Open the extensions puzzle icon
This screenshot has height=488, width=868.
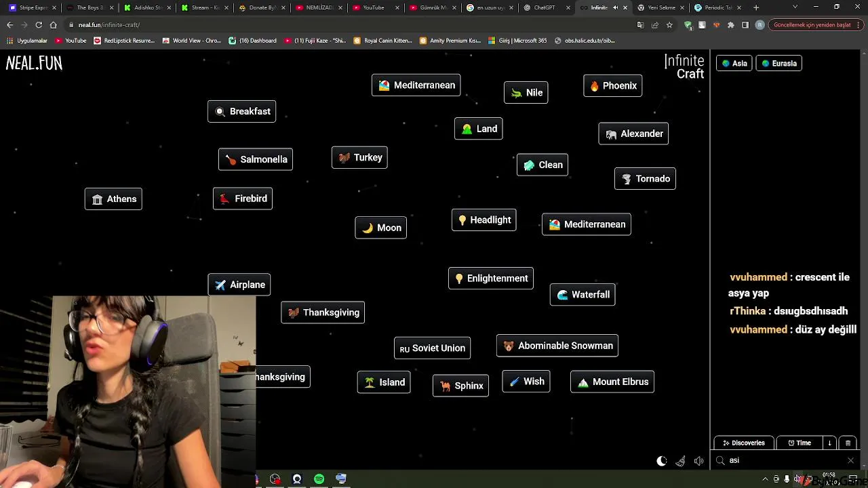(x=730, y=25)
